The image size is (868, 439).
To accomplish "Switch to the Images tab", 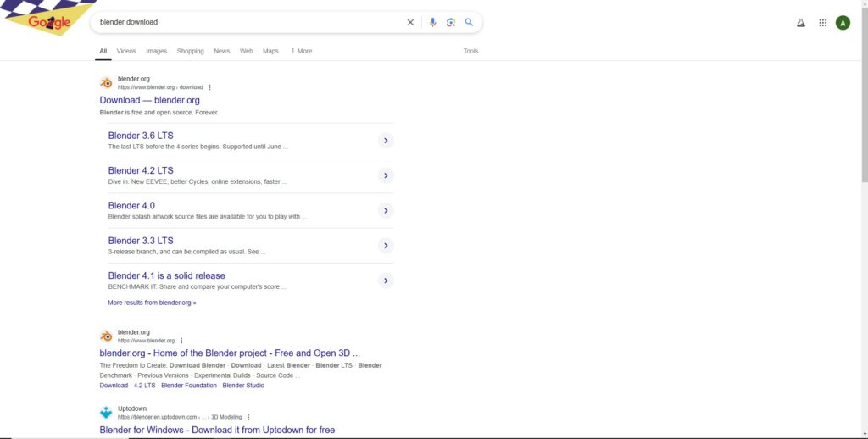I will click(x=156, y=51).
